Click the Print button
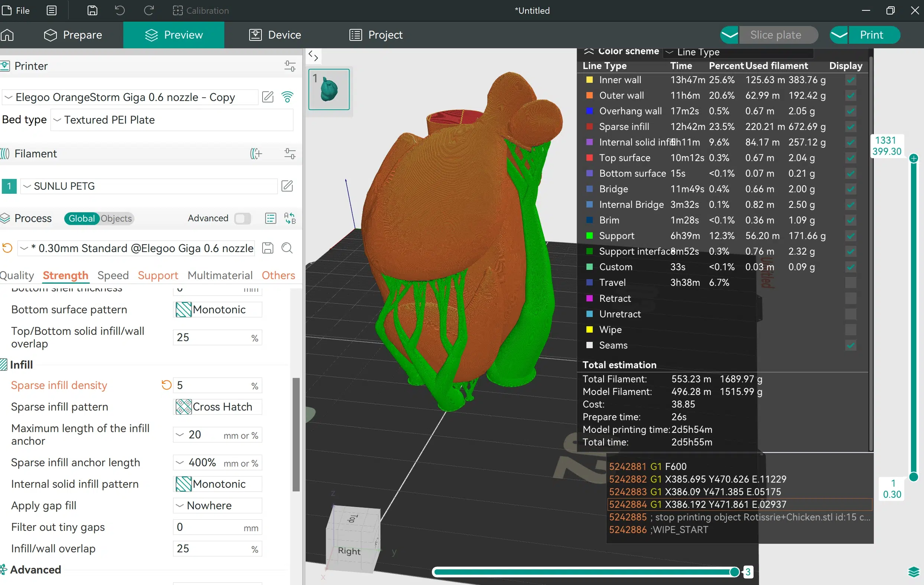Image resolution: width=924 pixels, height=585 pixels. (x=871, y=35)
